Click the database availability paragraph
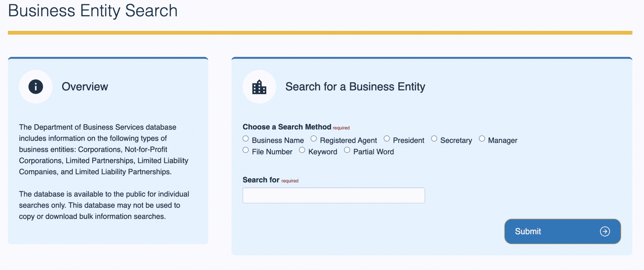Image resolution: width=644 pixels, height=270 pixels. click(104, 205)
